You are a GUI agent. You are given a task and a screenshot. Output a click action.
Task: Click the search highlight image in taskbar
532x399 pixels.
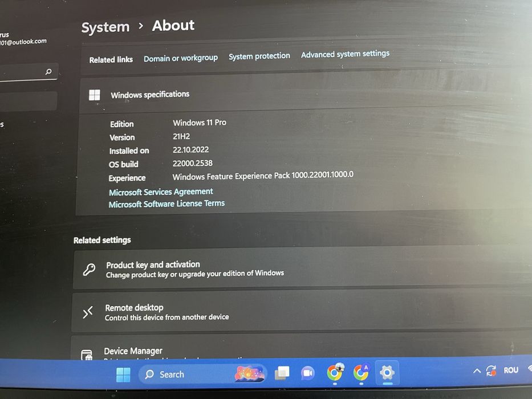[249, 373]
